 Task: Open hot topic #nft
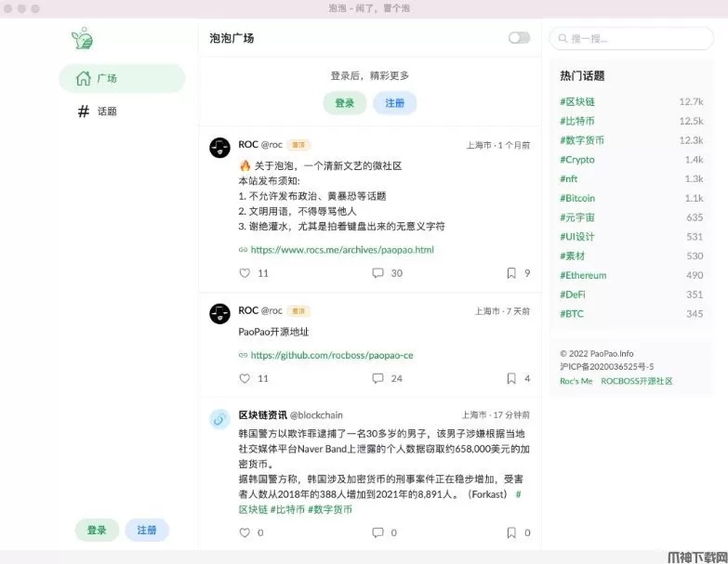click(569, 178)
